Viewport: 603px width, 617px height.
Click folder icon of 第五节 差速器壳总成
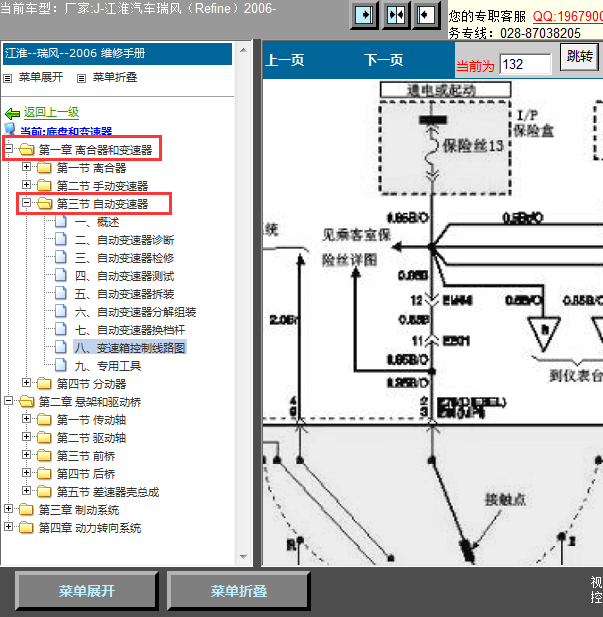coord(44,491)
